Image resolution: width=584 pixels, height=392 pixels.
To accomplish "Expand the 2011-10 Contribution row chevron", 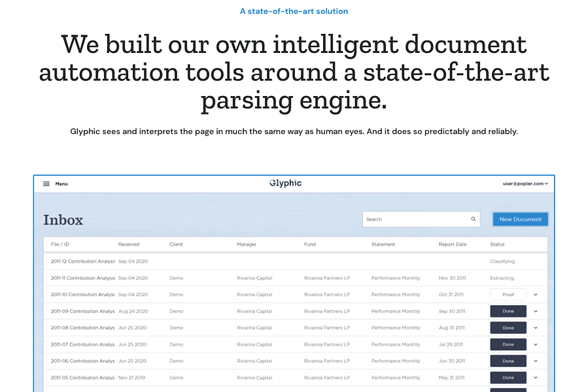I will tap(535, 295).
